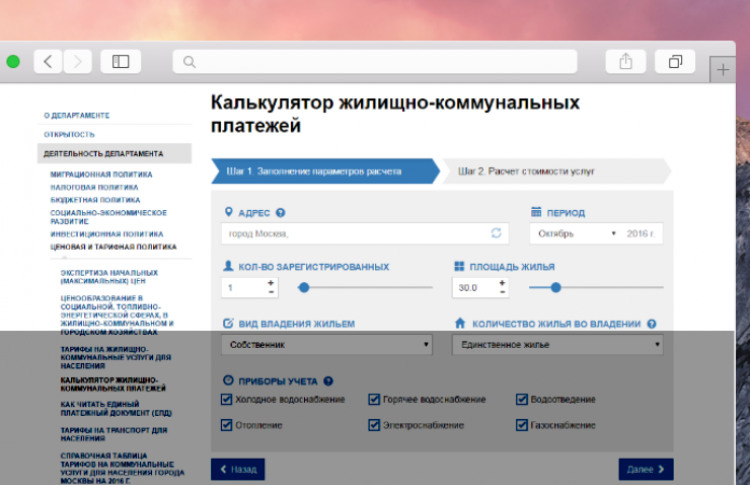Toggle Горячее водоснабжение checkbox
The image size is (750, 485).
click(x=374, y=399)
